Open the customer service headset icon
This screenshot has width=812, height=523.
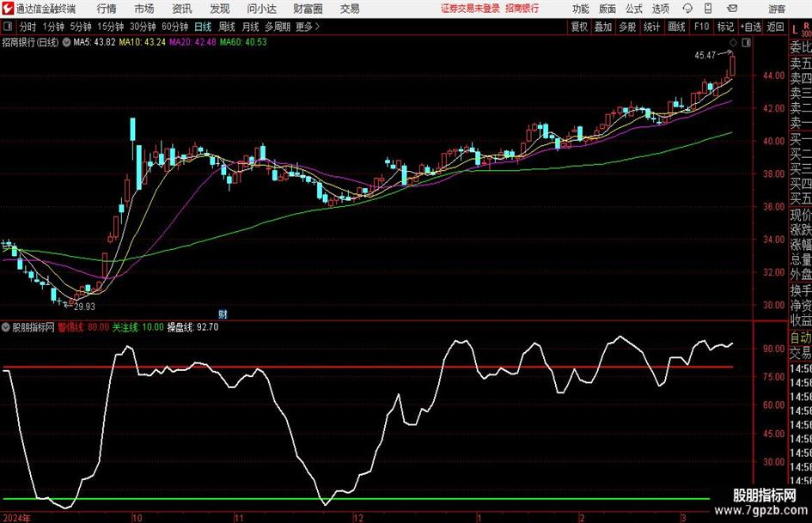[687, 9]
